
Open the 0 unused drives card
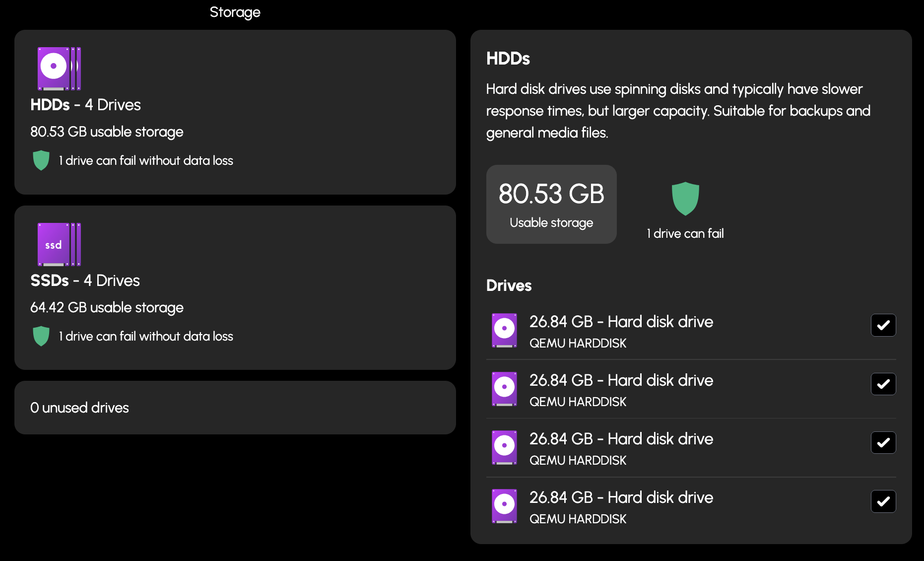coord(235,408)
